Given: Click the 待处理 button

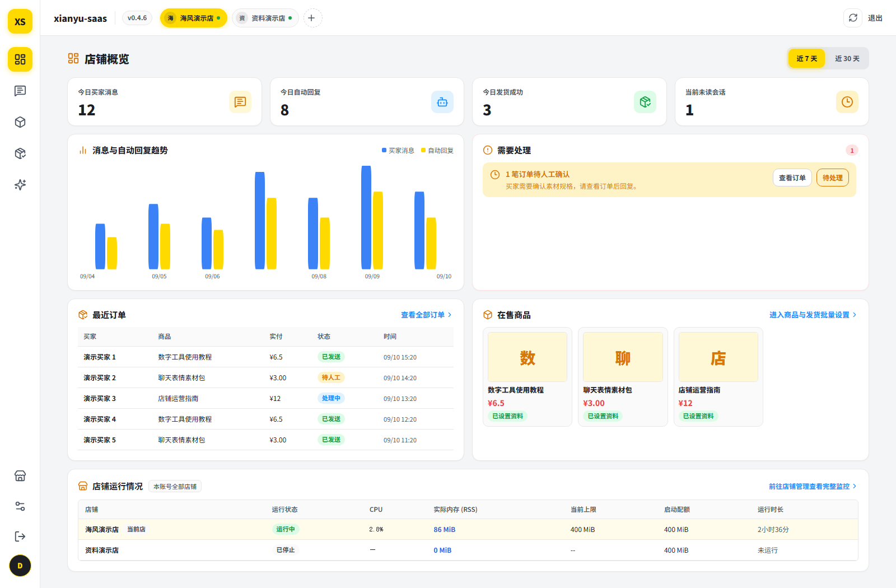Looking at the screenshot, I should coord(833,178).
